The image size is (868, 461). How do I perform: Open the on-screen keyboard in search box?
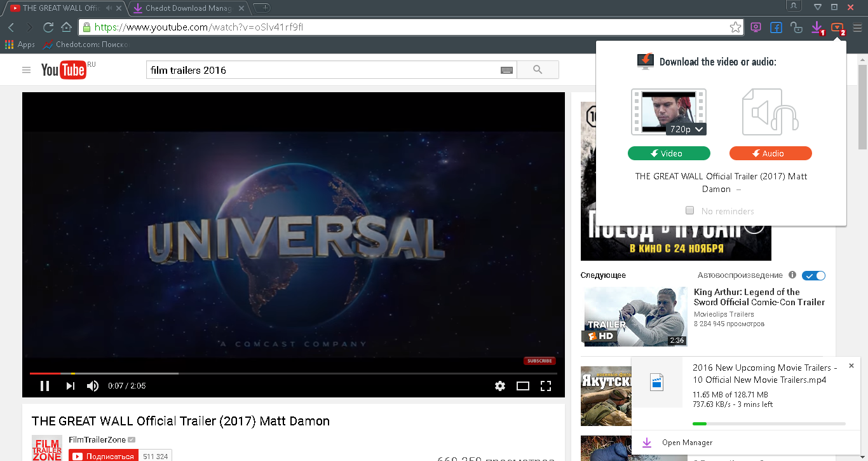(506, 70)
